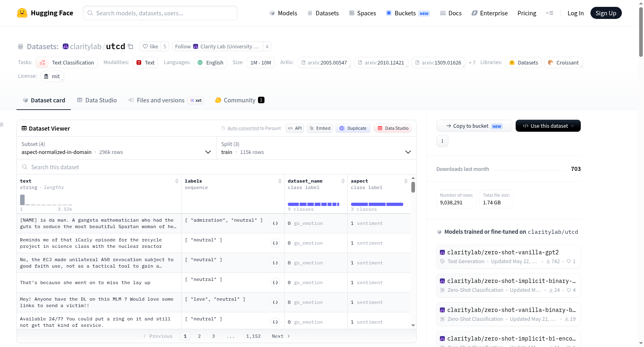Open Data Studio from the viewer header
The image size is (644, 347).
(x=393, y=128)
